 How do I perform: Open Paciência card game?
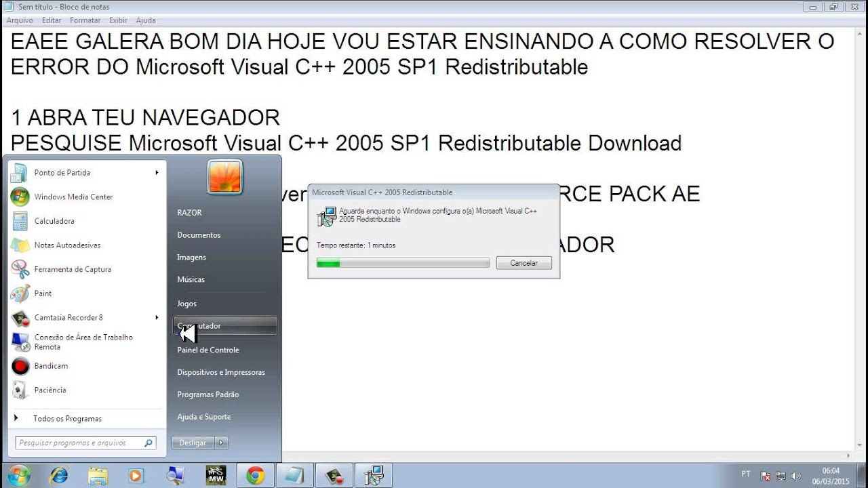click(x=85, y=390)
